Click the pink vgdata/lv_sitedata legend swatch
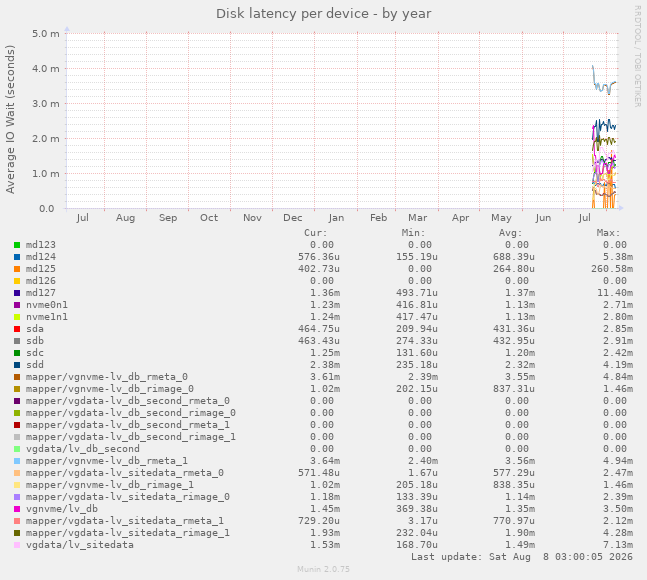This screenshot has width=647, height=580. coord(17,545)
